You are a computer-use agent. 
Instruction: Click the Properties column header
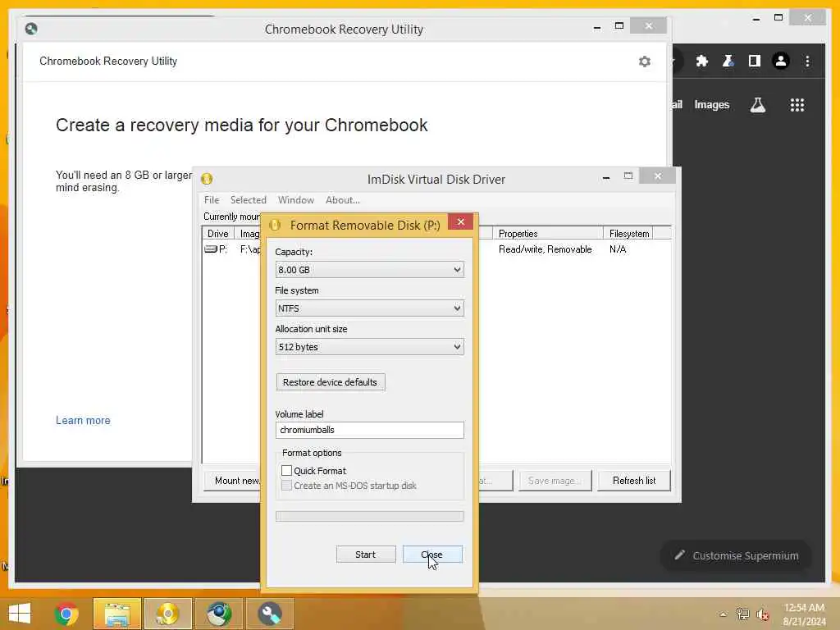[547, 234]
